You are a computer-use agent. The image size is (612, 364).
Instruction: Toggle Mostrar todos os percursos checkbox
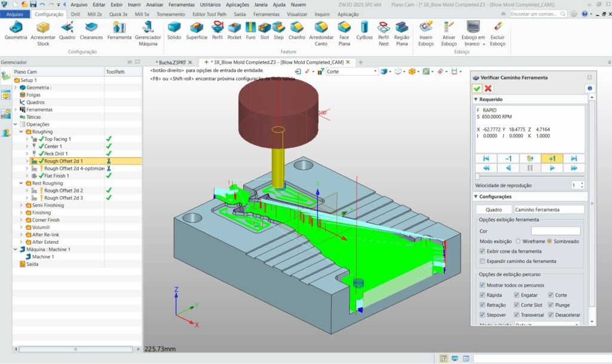click(482, 285)
